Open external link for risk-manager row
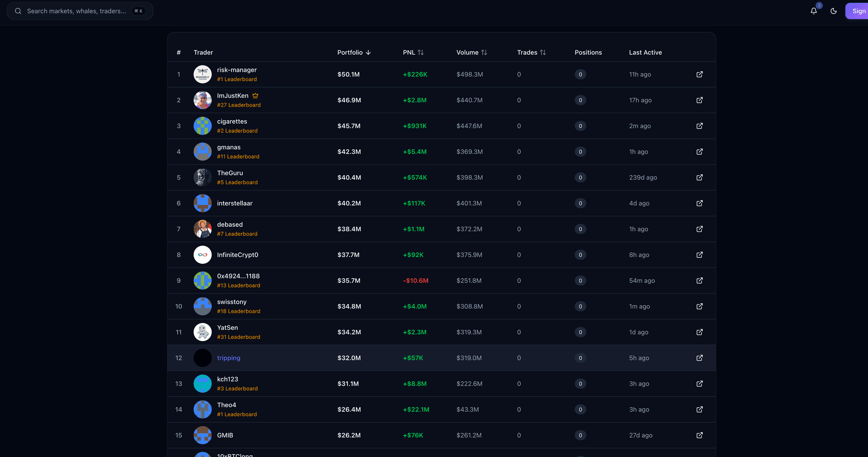Viewport: 868px width, 457px height. pos(699,74)
